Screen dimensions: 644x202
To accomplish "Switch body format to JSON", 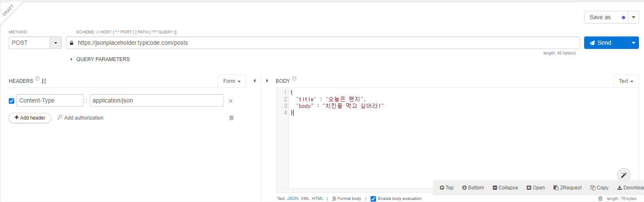I will click(x=293, y=199).
